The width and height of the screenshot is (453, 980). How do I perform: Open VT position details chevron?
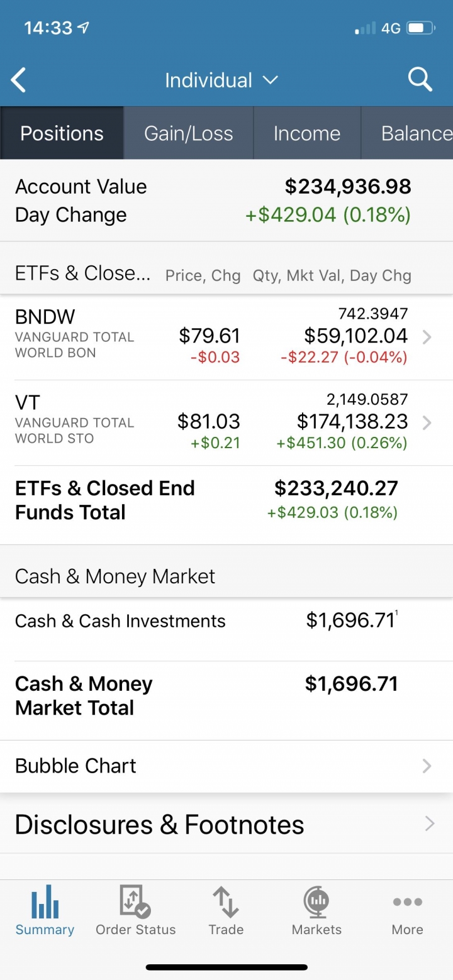click(427, 422)
